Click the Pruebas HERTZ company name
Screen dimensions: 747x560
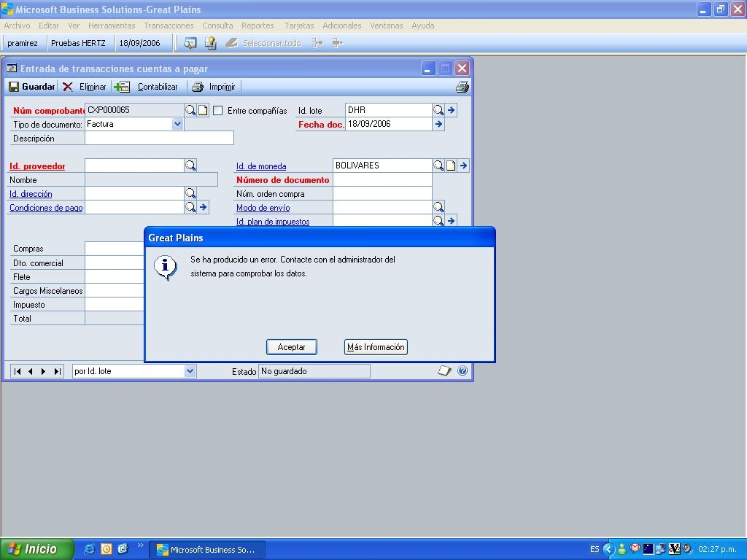tap(78, 43)
